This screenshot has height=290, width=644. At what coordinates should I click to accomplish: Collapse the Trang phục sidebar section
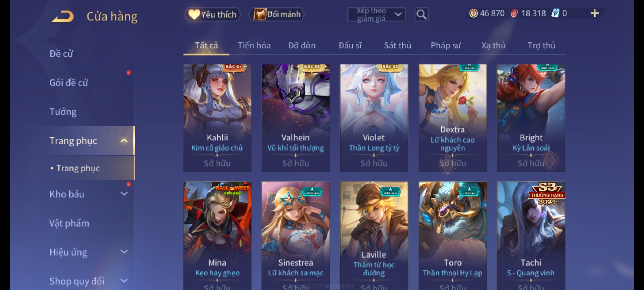coord(124,141)
